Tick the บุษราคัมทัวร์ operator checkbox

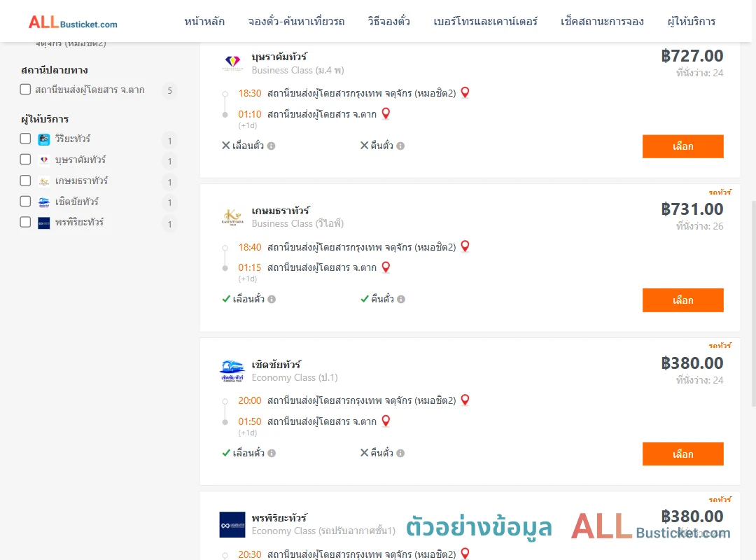[26, 160]
